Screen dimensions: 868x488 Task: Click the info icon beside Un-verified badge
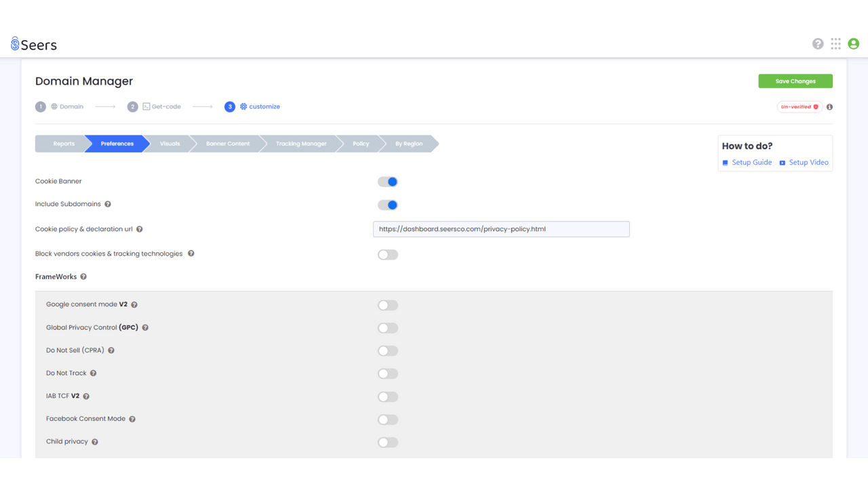pos(829,106)
